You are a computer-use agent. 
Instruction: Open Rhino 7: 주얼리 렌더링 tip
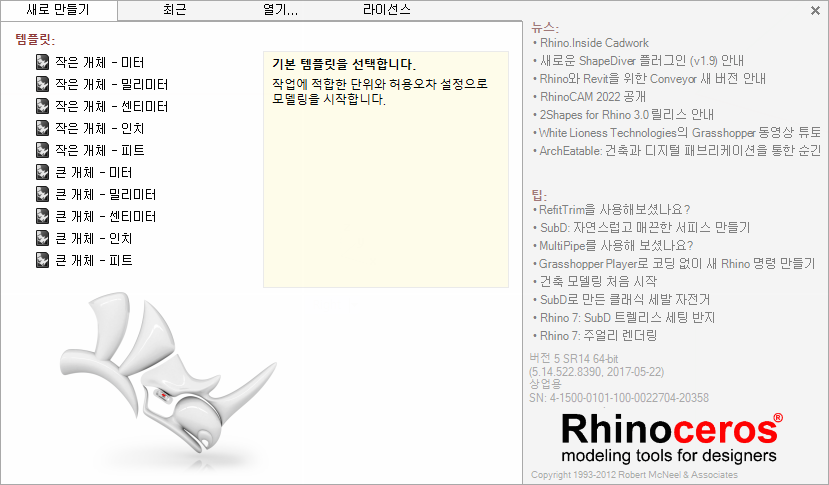(598, 335)
